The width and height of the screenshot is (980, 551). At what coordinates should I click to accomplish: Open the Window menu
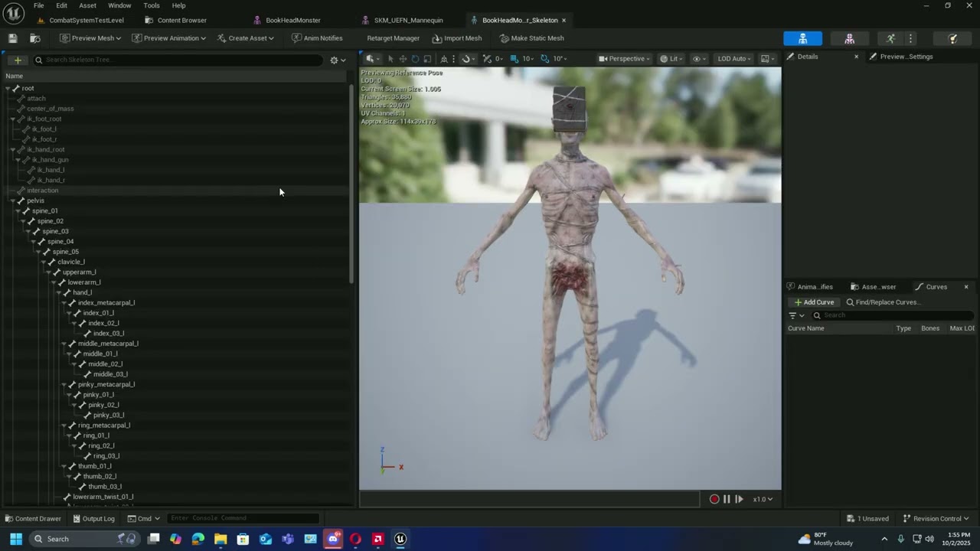(x=119, y=5)
